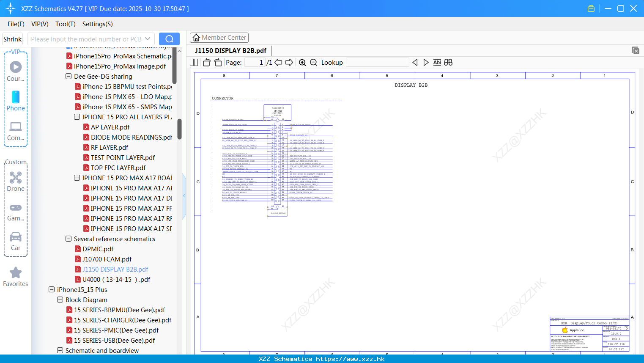The width and height of the screenshot is (644, 363).
Task: Open TOP FPC LAYER.pdf
Action: (x=118, y=168)
